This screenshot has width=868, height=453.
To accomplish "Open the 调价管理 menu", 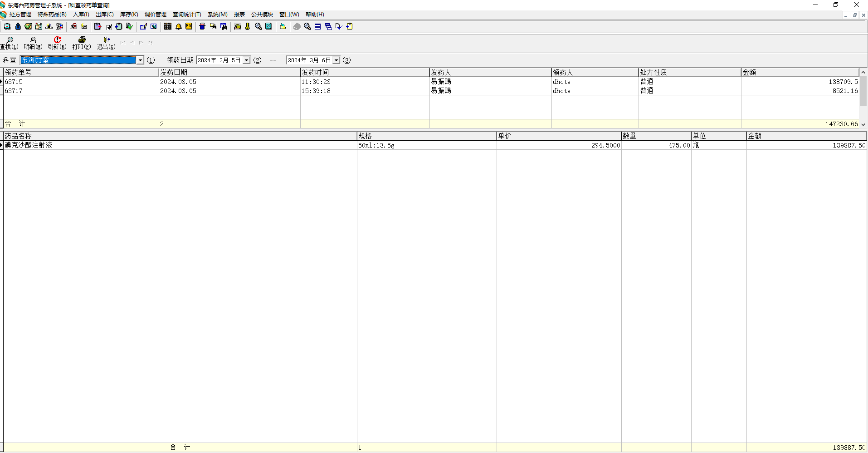I will pos(156,15).
